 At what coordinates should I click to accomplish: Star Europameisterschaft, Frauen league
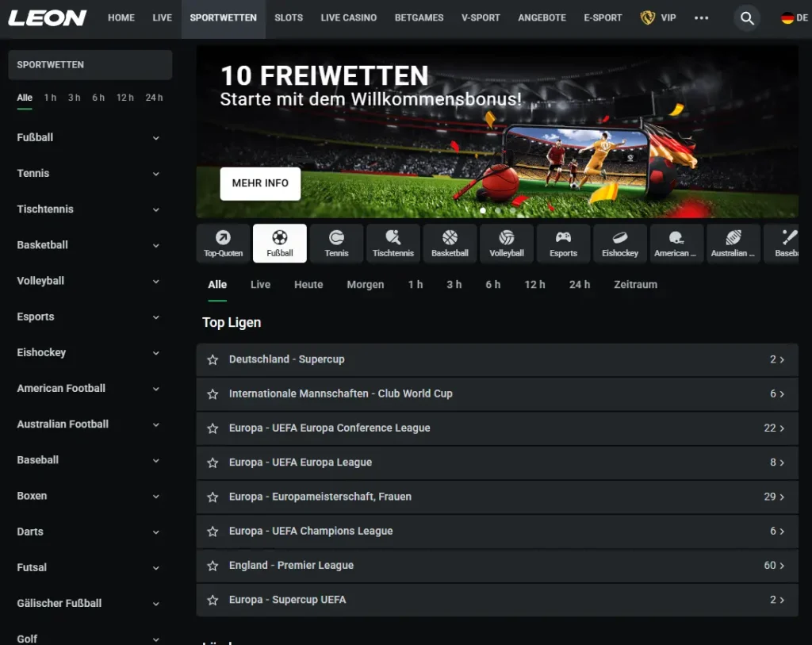pos(213,497)
